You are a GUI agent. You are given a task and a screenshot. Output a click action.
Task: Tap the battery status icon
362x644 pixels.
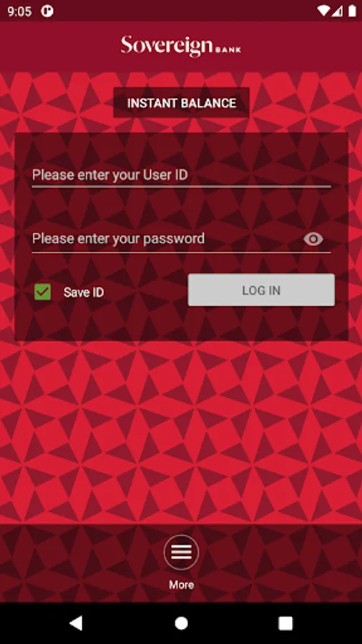352,11
